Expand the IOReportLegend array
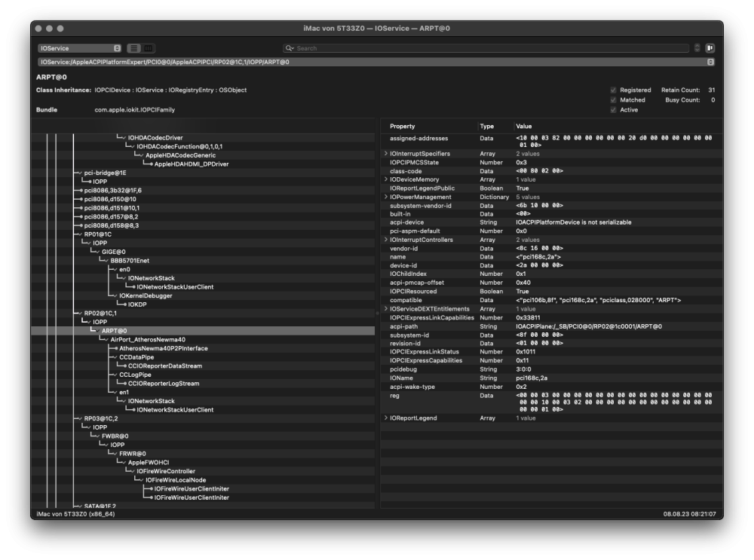 coord(385,418)
